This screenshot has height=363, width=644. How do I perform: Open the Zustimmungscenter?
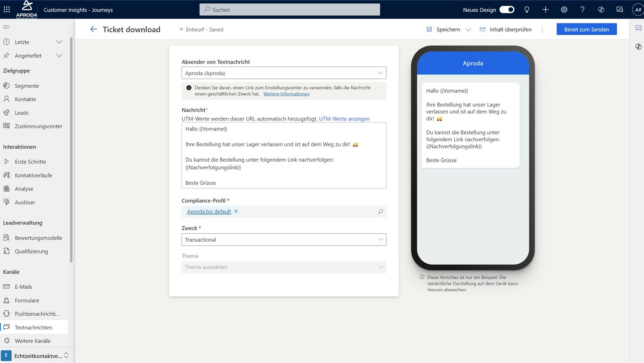(39, 126)
